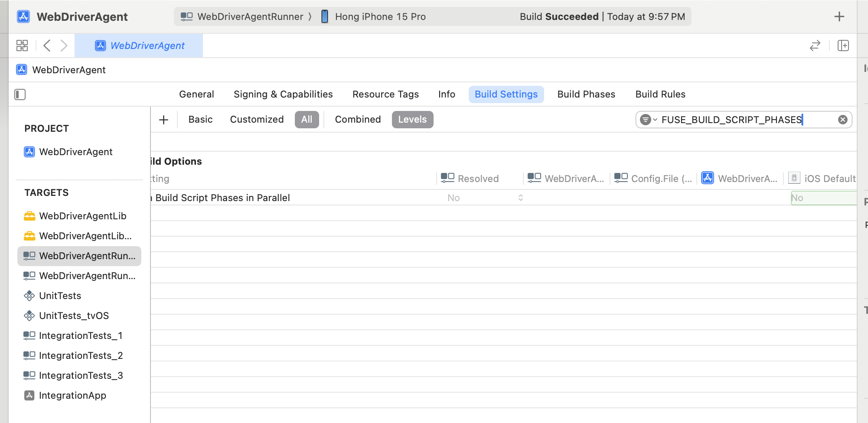The height and width of the screenshot is (423, 868).
Task: Add a build setting with the plus button
Action: [x=163, y=120]
